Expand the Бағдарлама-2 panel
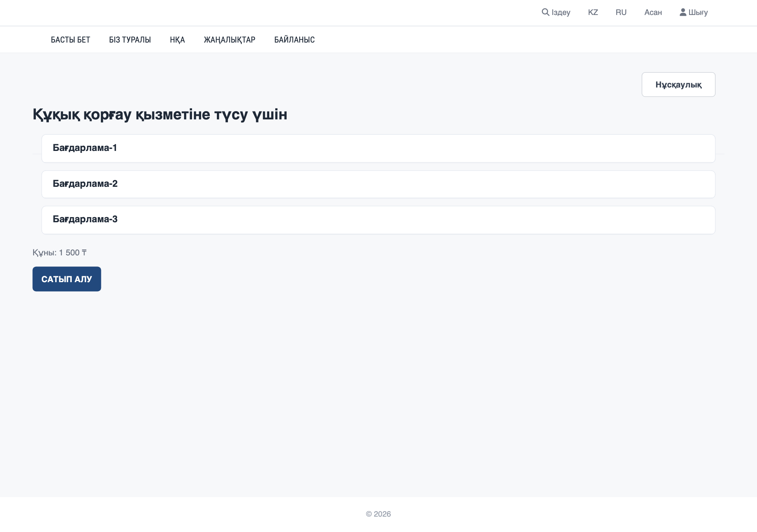Viewport: 757px width, 532px height. click(x=378, y=184)
